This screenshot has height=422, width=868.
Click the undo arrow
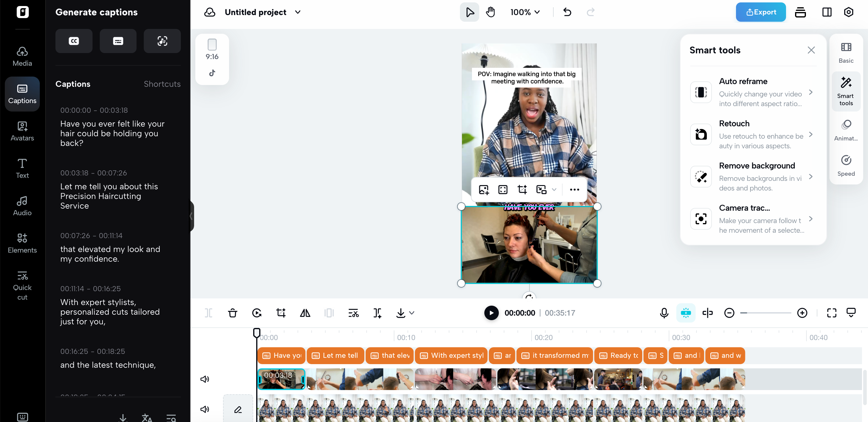(567, 12)
